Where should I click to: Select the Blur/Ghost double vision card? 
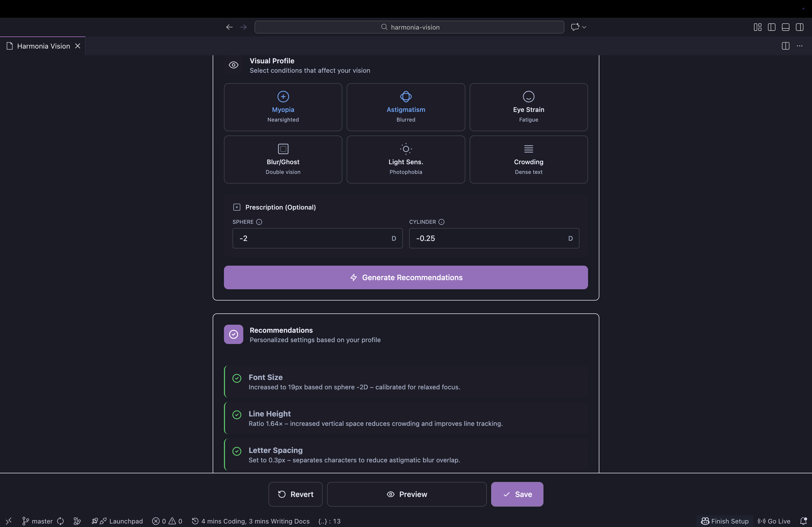click(x=283, y=160)
